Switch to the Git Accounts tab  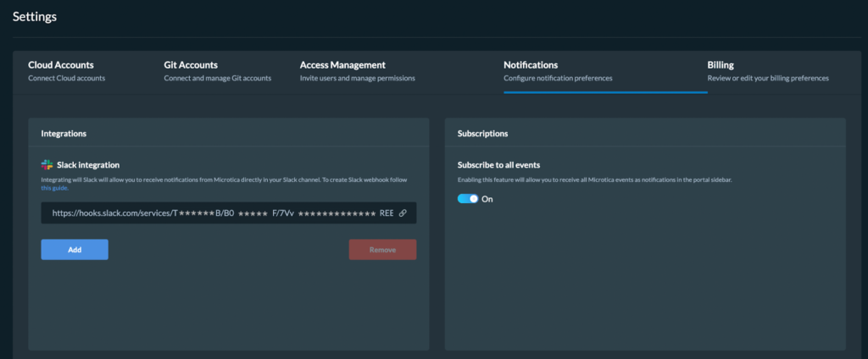pyautogui.click(x=218, y=71)
